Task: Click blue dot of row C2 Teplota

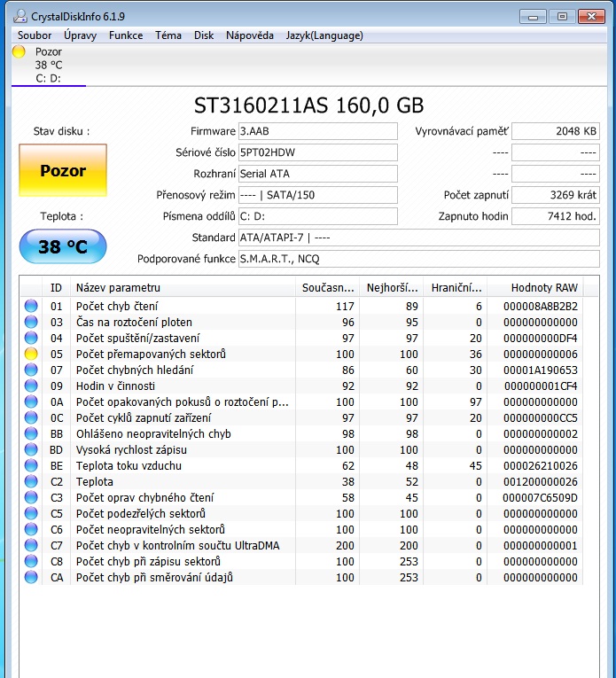Action: pyautogui.click(x=31, y=482)
